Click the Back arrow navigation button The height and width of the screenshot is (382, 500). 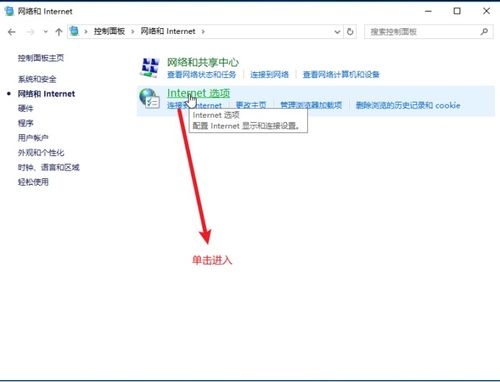point(12,32)
